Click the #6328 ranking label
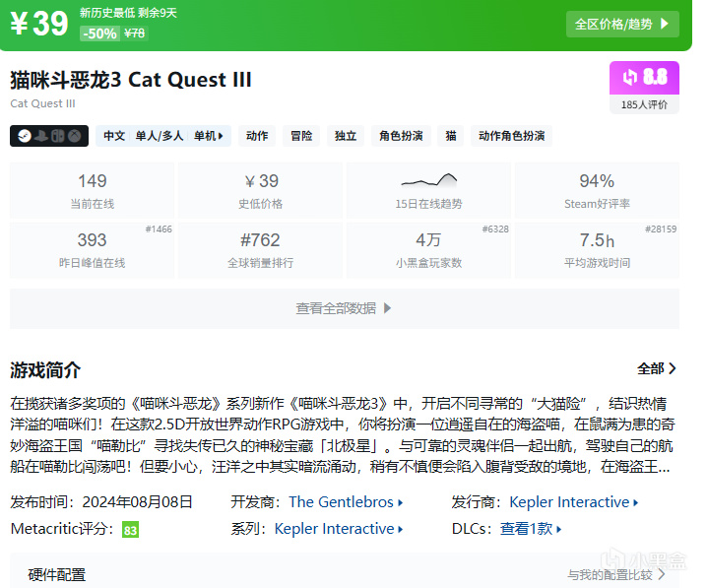The width and height of the screenshot is (707, 588). 495,229
